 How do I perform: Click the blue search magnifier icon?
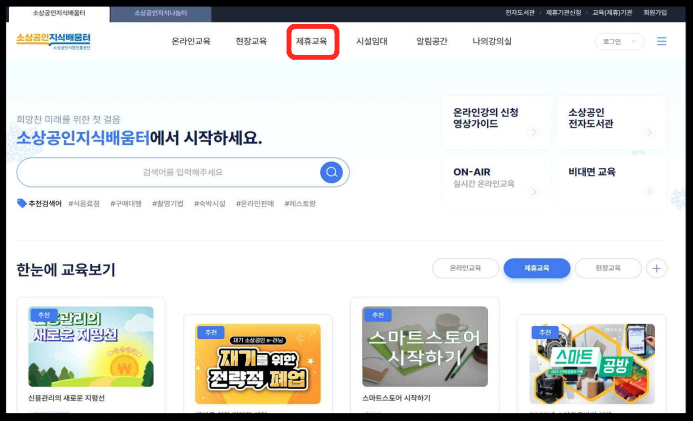331,172
